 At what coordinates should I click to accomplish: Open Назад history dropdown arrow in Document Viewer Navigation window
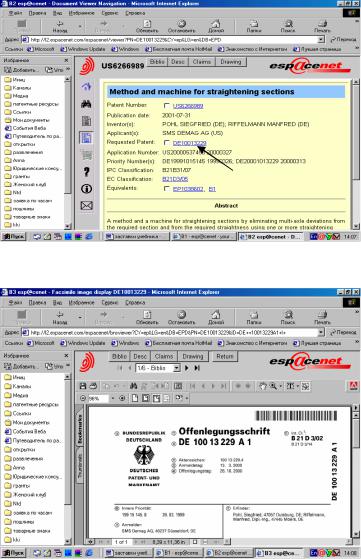[x=80, y=26]
